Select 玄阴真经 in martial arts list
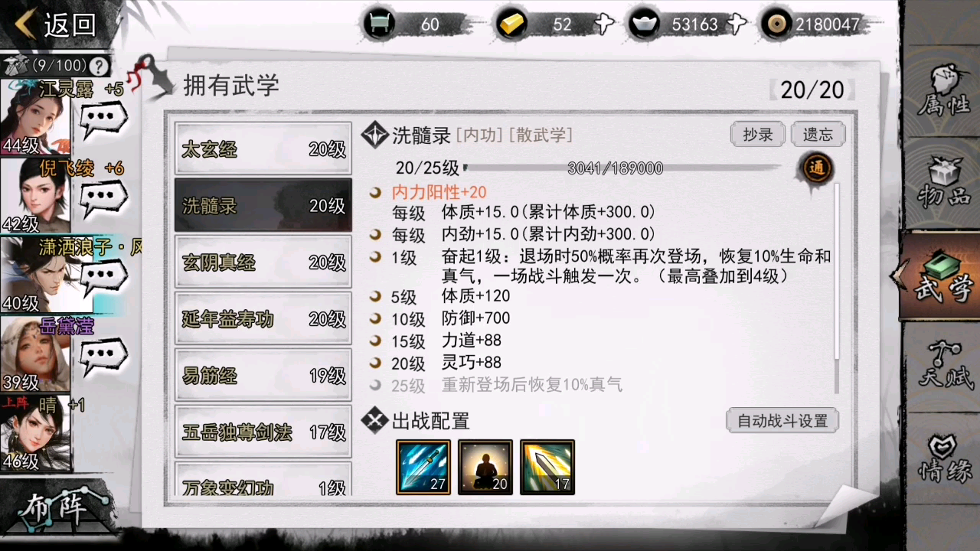This screenshot has height=551, width=980. click(263, 262)
